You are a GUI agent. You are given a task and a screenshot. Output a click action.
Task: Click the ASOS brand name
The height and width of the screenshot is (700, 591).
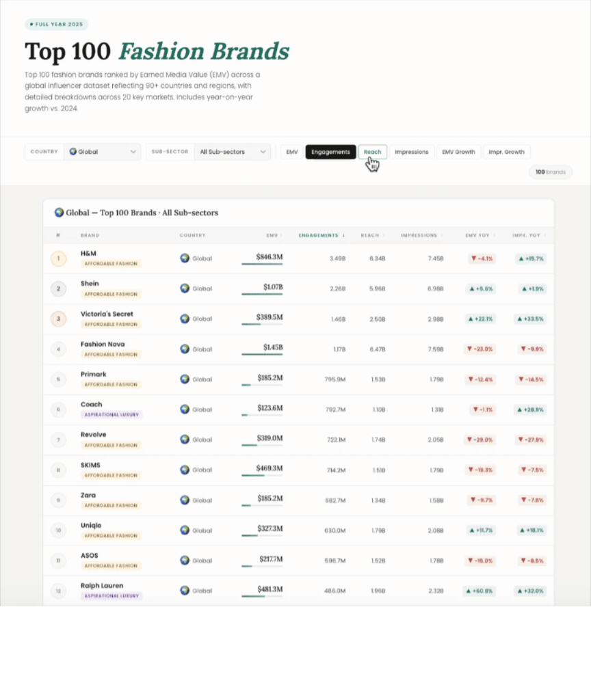[x=90, y=555]
